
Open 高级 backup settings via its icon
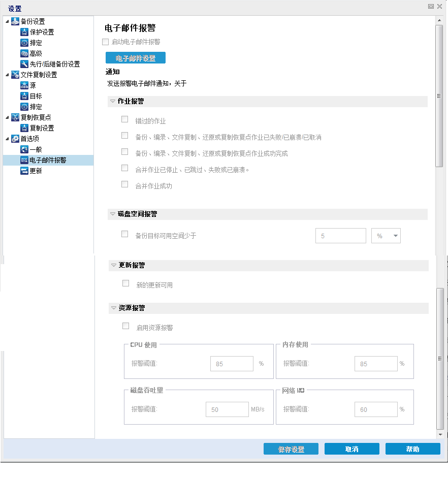[24, 53]
